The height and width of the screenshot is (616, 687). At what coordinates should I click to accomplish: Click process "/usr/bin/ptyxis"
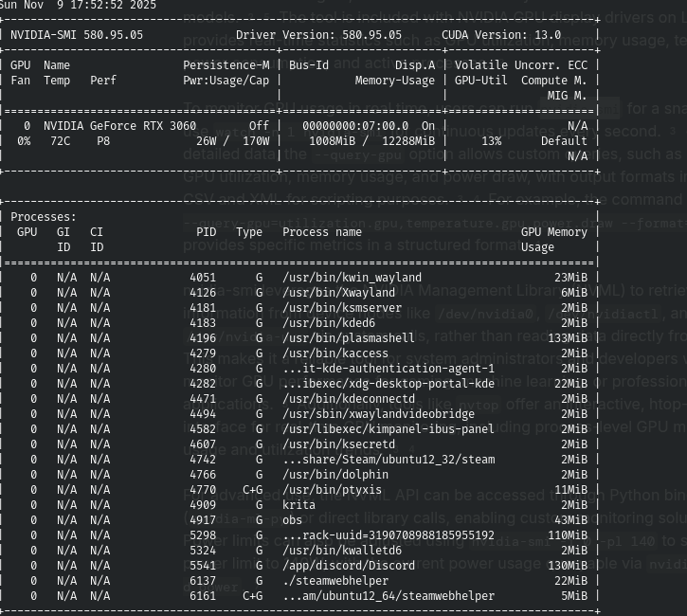[332, 490]
